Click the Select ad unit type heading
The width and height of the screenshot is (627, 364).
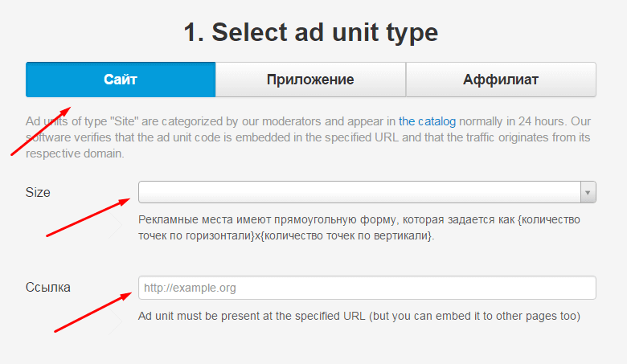(x=311, y=32)
